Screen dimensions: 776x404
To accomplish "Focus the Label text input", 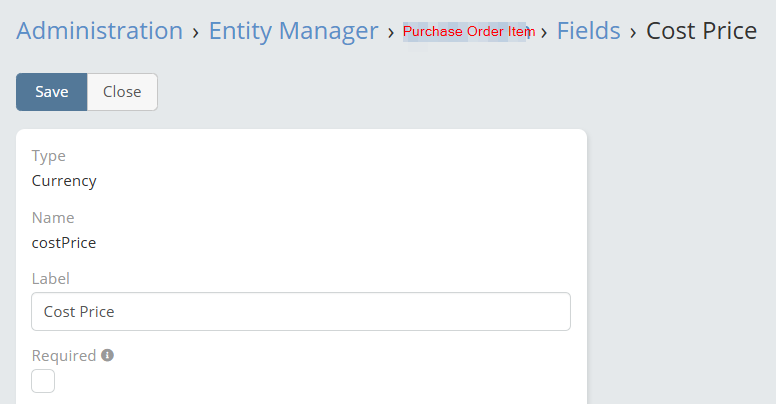I will point(301,311).
